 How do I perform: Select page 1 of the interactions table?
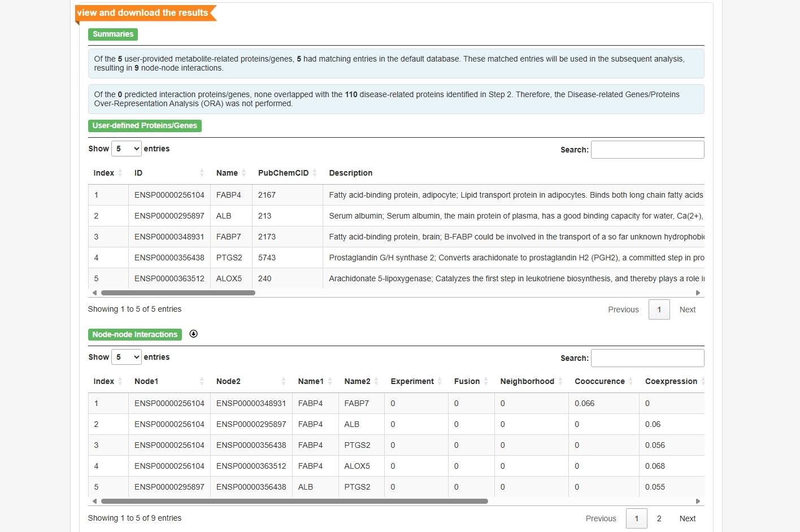pyautogui.click(x=636, y=518)
